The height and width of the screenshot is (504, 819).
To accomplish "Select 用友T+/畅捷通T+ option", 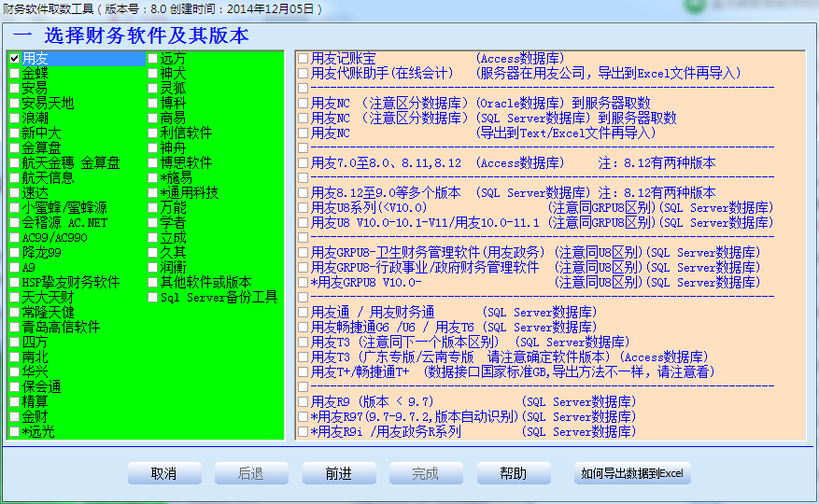I will 303,372.
